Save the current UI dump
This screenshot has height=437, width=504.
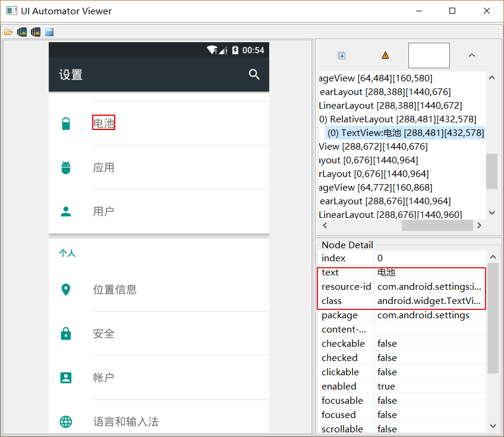click(49, 31)
